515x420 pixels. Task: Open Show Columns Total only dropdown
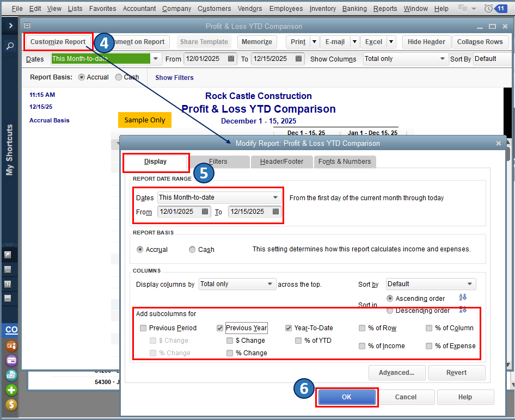pyautogui.click(x=405, y=59)
